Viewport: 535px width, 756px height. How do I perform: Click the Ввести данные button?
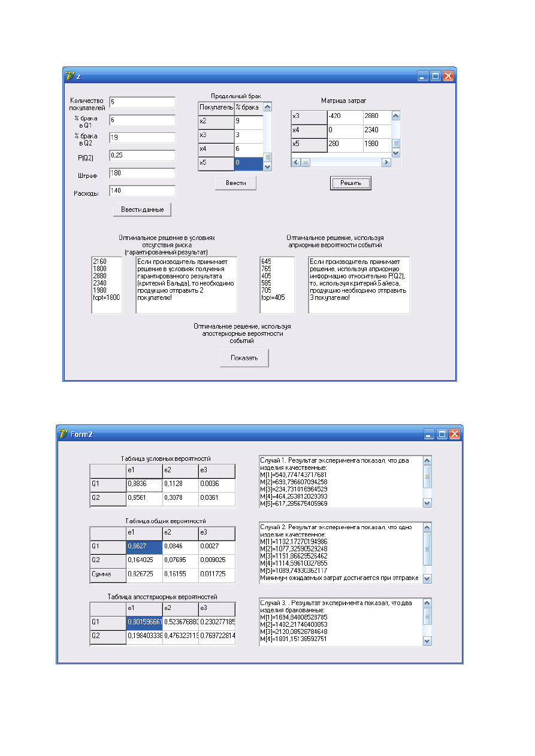coord(143,209)
